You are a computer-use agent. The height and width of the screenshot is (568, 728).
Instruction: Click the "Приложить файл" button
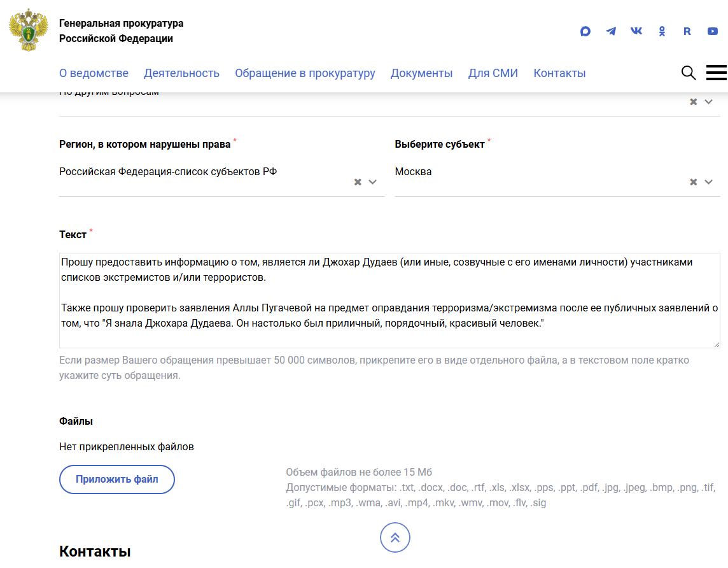(117, 479)
